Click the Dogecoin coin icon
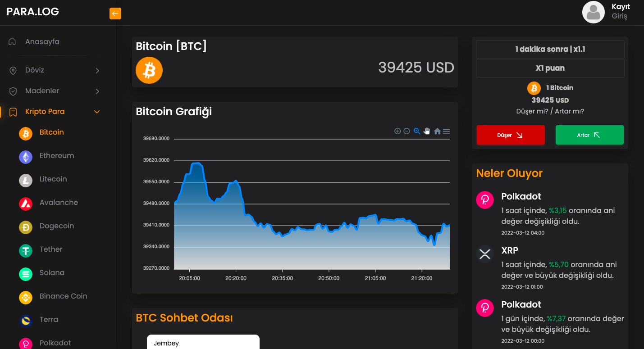This screenshot has height=349, width=644. coord(26,227)
